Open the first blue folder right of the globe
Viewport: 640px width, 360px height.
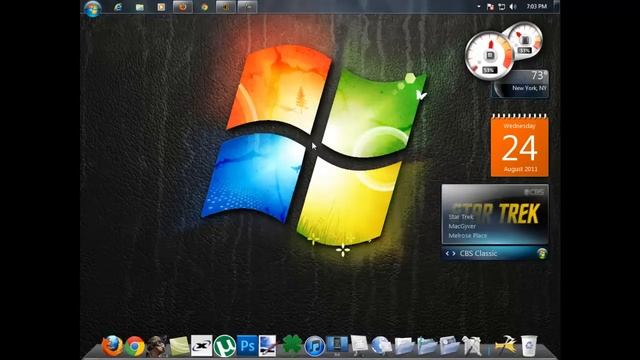point(404,346)
